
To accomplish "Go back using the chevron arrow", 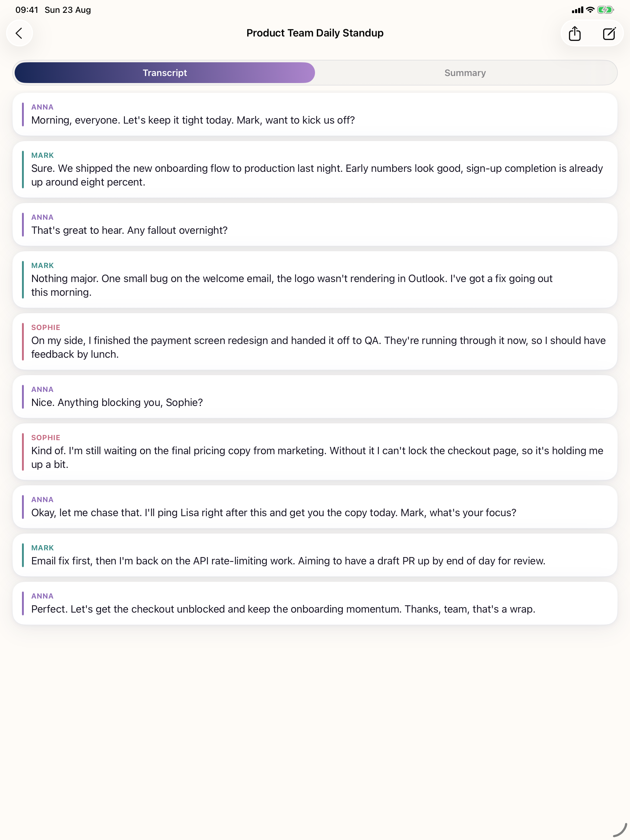I will (x=19, y=33).
